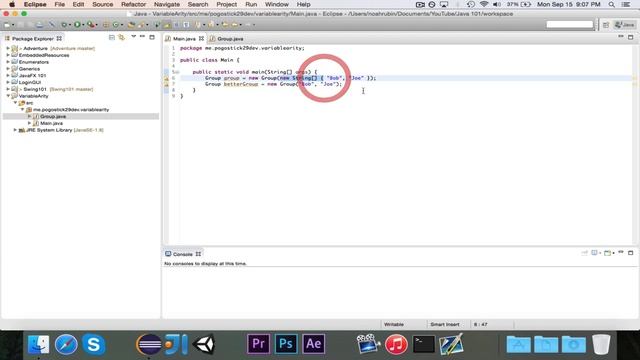The height and width of the screenshot is (360, 640).
Task: Click New Java Package toolbar icon
Action: (x=106, y=25)
